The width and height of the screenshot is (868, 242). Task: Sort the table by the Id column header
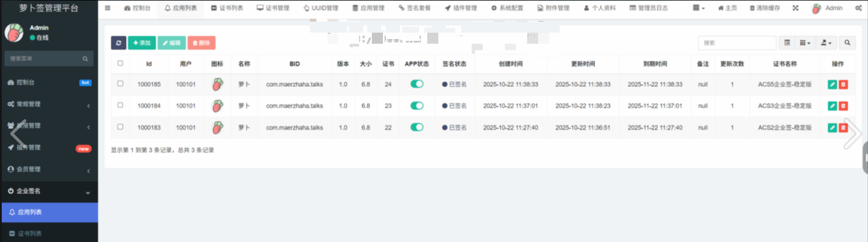(x=149, y=64)
